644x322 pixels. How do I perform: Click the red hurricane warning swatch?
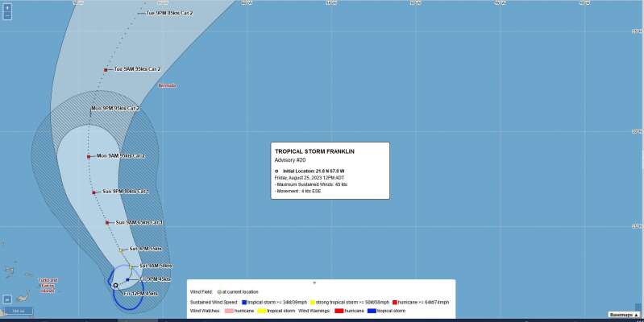(339, 311)
